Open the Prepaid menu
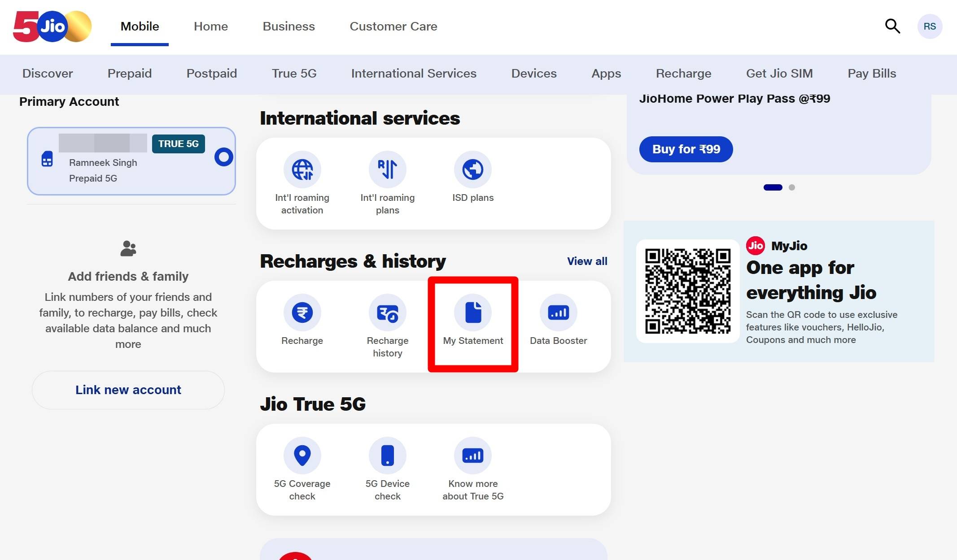957x560 pixels. (130, 74)
